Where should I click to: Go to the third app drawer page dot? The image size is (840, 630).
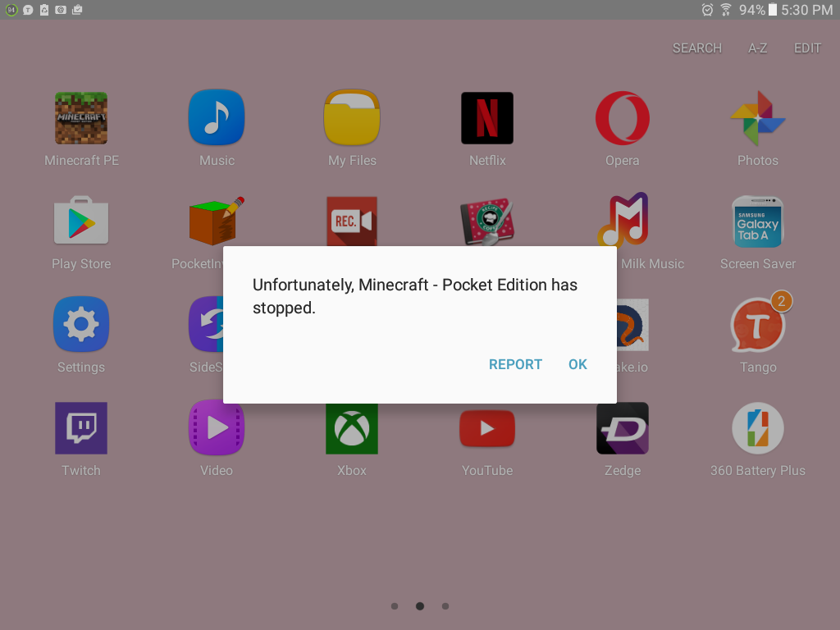445,606
